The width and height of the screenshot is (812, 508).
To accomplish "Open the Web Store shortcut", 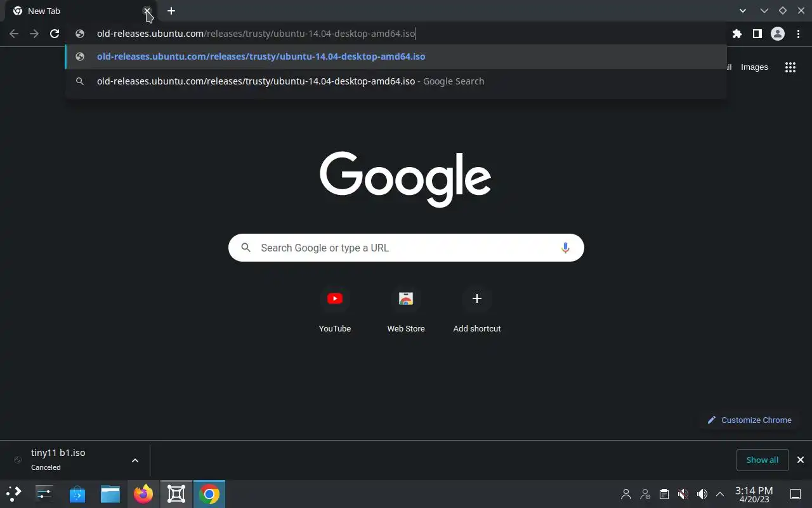I will tap(406, 310).
